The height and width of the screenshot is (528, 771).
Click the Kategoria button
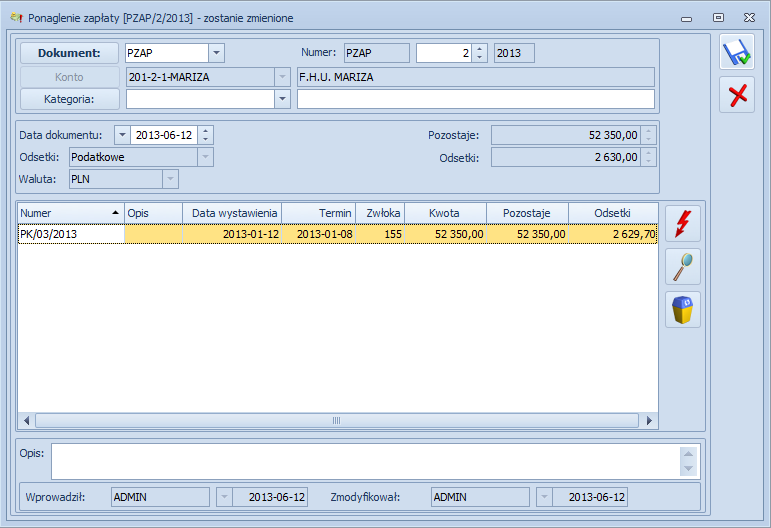tap(69, 99)
